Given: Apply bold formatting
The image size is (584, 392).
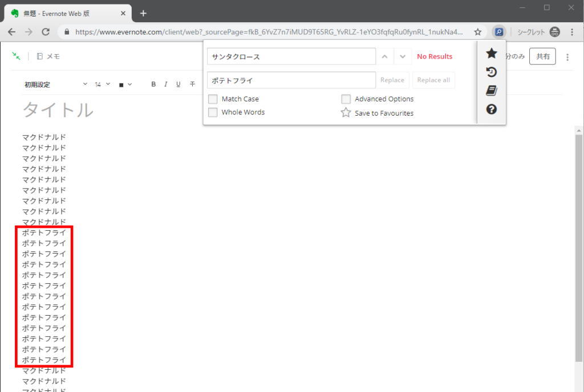Looking at the screenshot, I should [153, 84].
